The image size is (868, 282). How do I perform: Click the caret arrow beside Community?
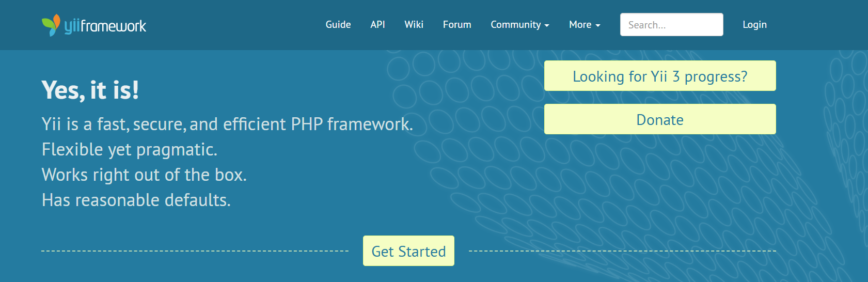(547, 25)
